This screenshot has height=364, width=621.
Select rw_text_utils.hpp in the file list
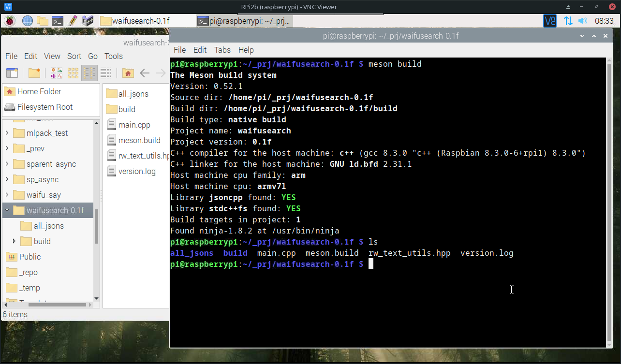coord(137,156)
